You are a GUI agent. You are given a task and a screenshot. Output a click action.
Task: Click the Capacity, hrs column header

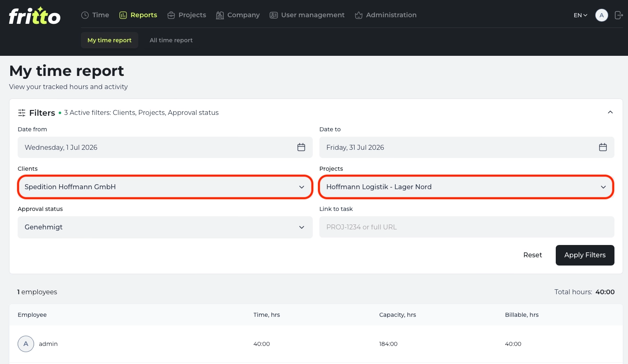pyautogui.click(x=398, y=315)
